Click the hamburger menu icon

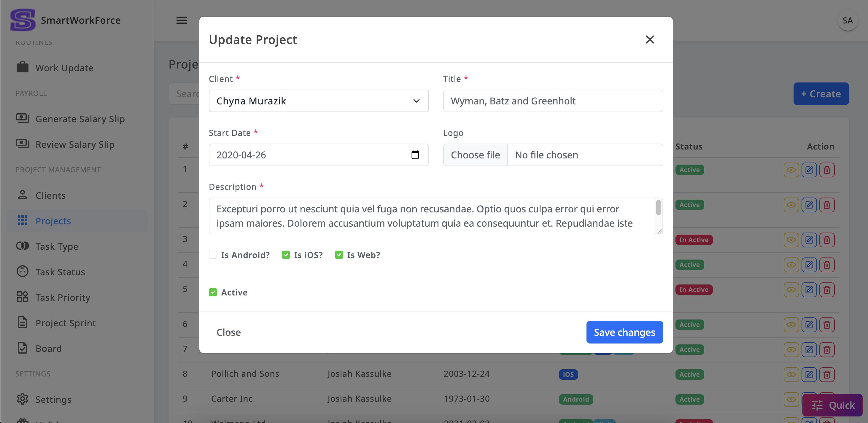click(x=182, y=20)
